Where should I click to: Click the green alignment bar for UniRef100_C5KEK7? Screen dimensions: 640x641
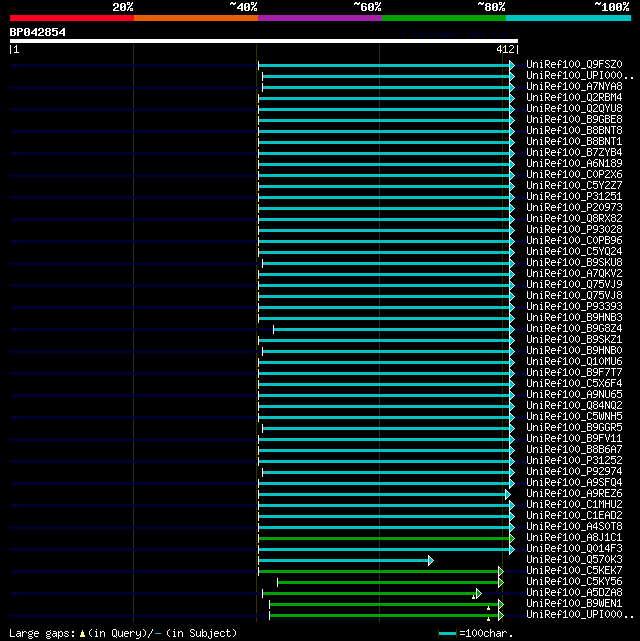pyautogui.click(x=379, y=572)
